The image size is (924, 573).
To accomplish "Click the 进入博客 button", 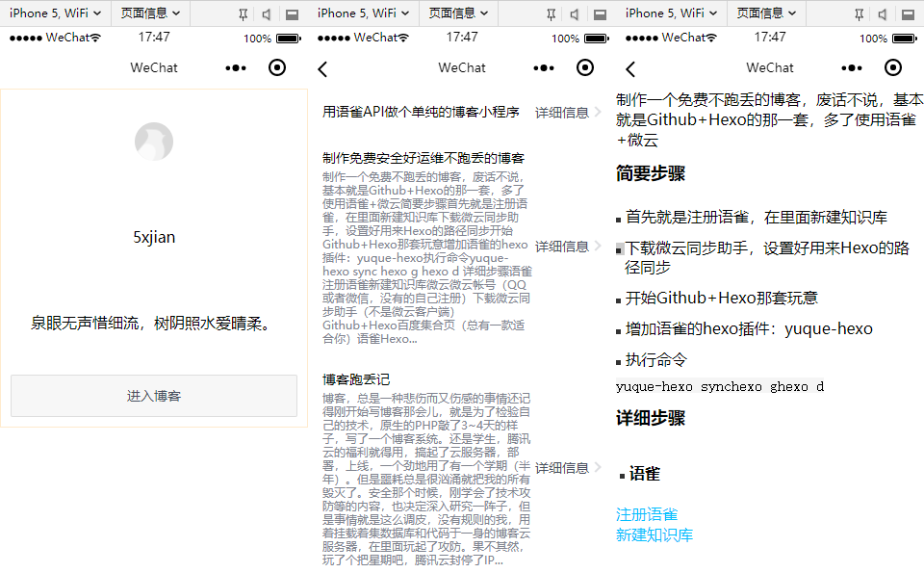I will (x=154, y=396).
